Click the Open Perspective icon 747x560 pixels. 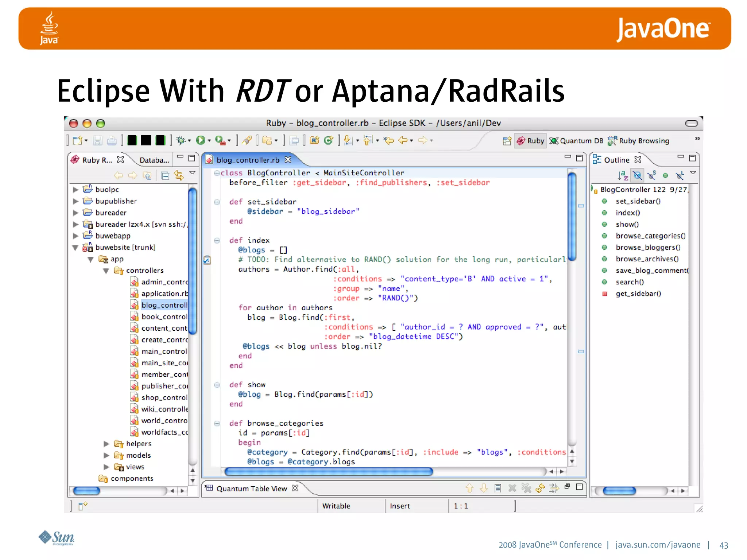pyautogui.click(x=507, y=141)
